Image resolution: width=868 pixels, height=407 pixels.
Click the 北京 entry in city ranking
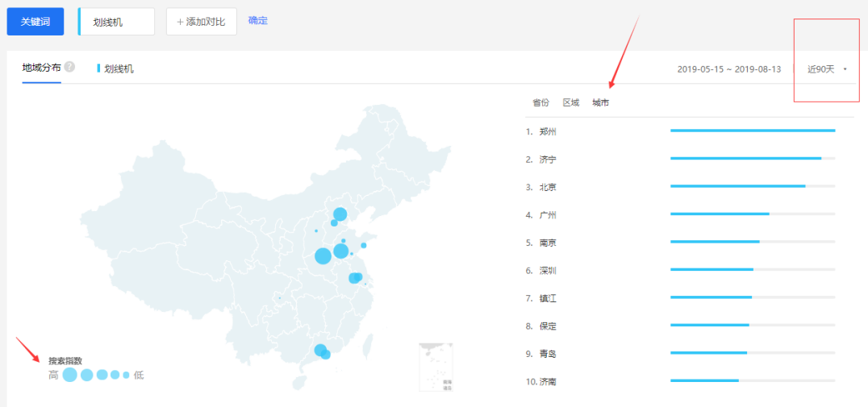[548, 187]
